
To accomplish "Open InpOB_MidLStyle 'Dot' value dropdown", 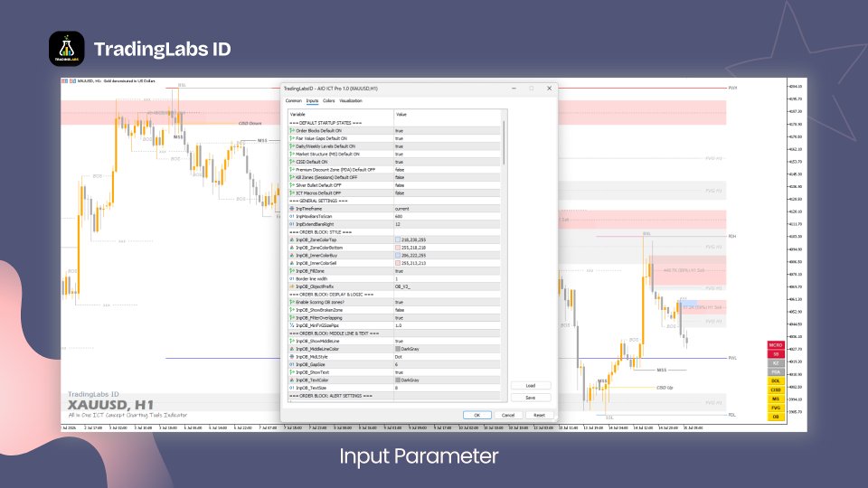I will (447, 357).
